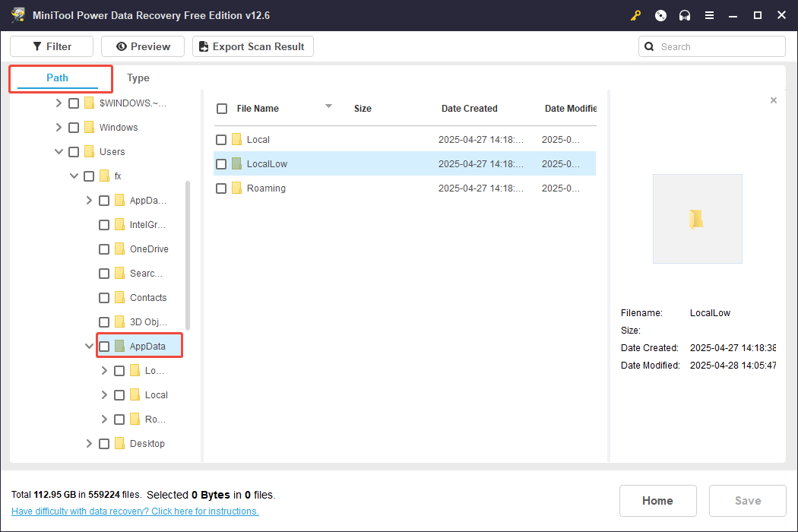Check the checkbox next to LocalLow
Viewport: 798px width, 532px height.
pos(221,163)
